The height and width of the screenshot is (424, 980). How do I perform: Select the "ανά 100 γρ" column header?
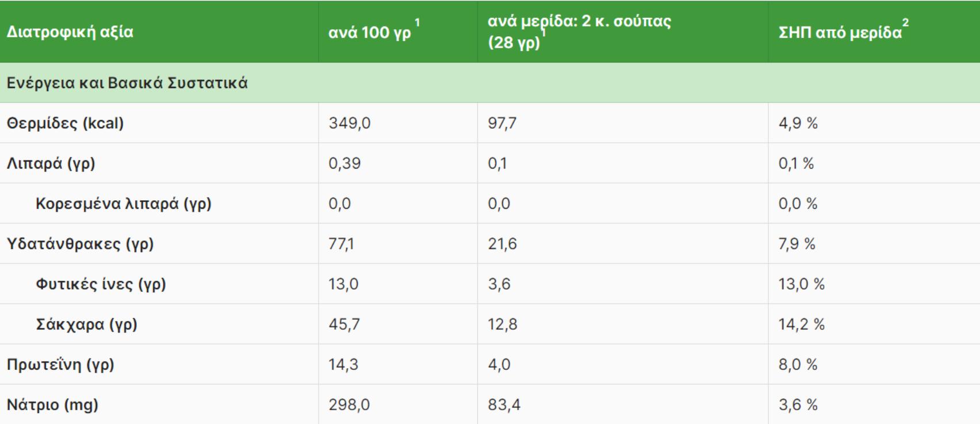tap(369, 33)
